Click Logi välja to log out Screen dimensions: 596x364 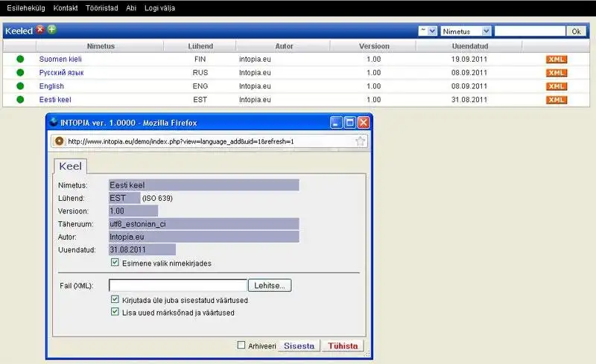tap(159, 8)
